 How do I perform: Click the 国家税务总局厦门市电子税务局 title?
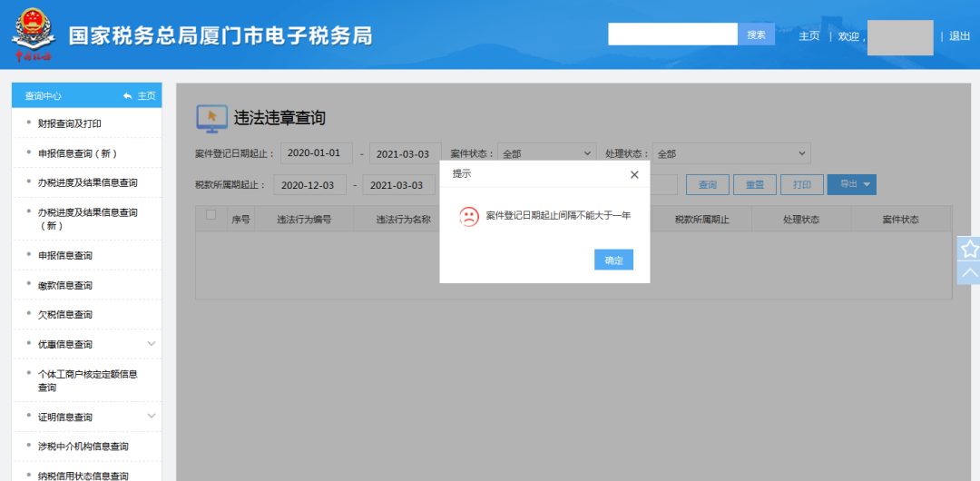point(220,36)
